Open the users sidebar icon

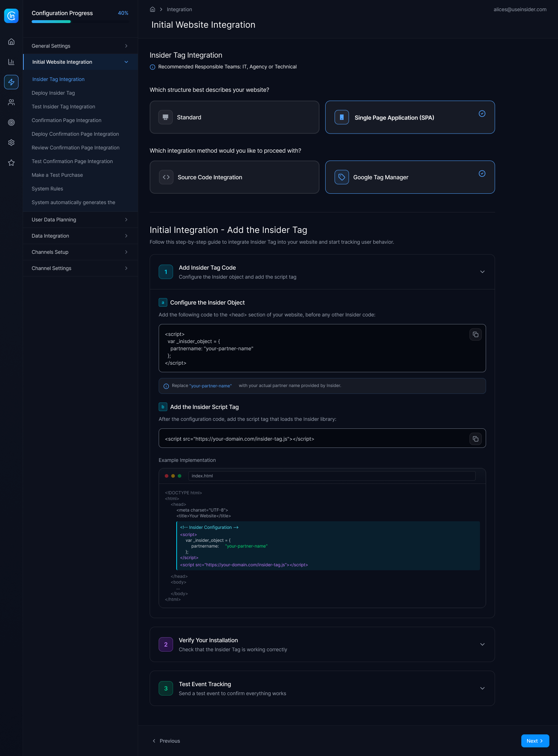click(x=12, y=102)
